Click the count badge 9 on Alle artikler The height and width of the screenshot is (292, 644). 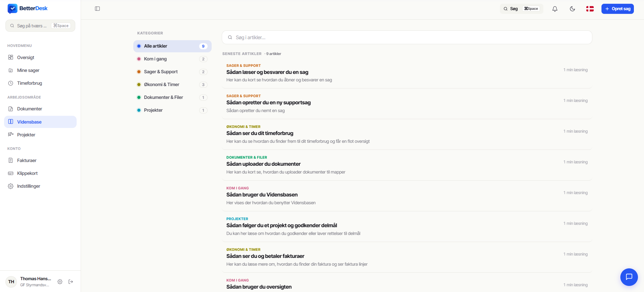pos(203,46)
